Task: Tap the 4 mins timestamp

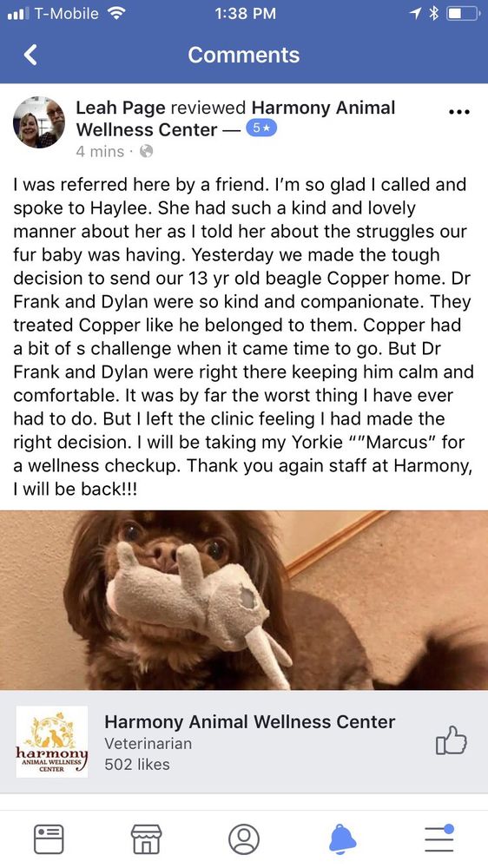Action: click(100, 151)
